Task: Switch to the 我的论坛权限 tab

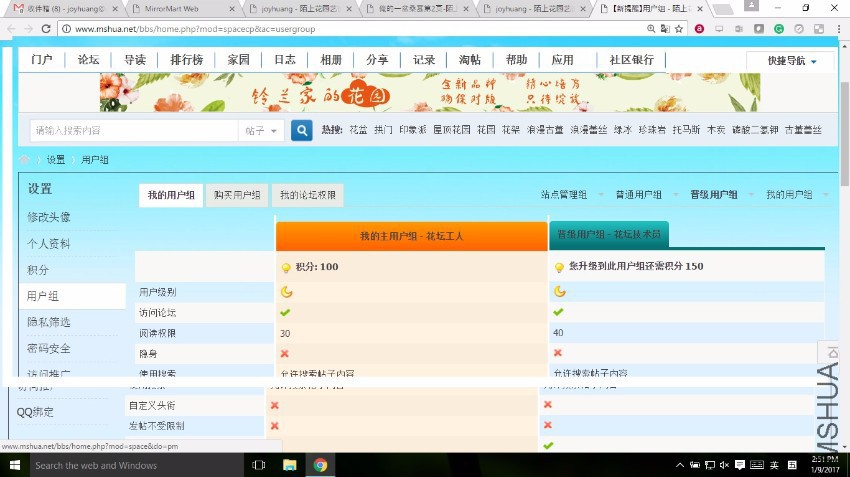Action: [307, 196]
